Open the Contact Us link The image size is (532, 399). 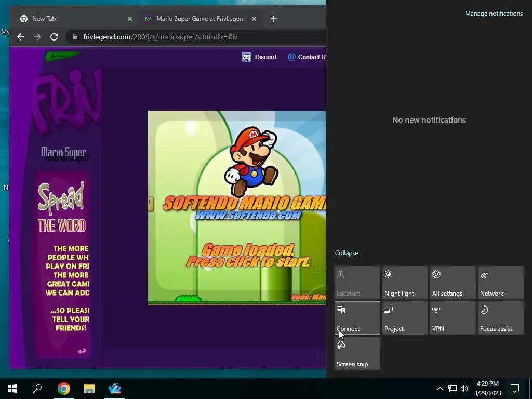pos(307,57)
